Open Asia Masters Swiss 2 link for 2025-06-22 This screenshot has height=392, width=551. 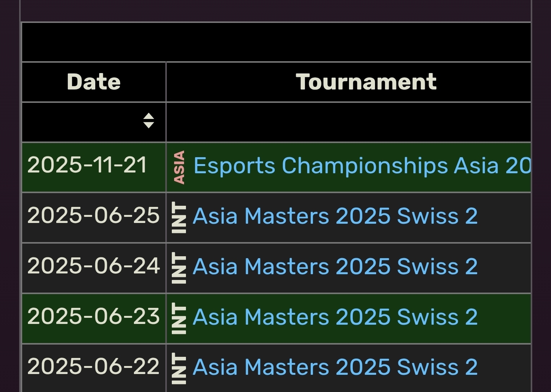click(x=335, y=367)
